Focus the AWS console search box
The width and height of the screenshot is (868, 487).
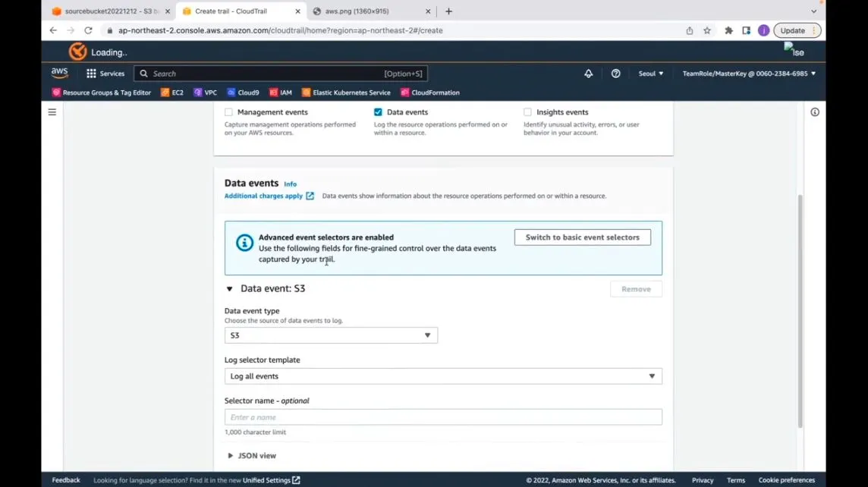point(281,73)
